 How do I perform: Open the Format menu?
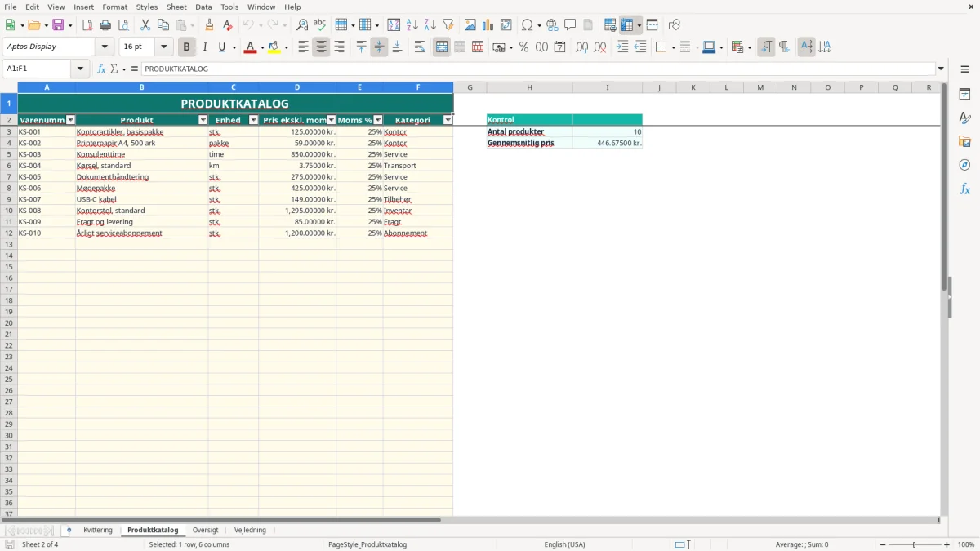tap(114, 7)
